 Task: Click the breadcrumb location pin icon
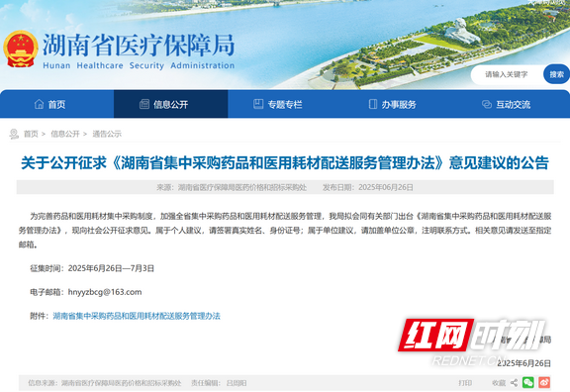[x=14, y=134]
